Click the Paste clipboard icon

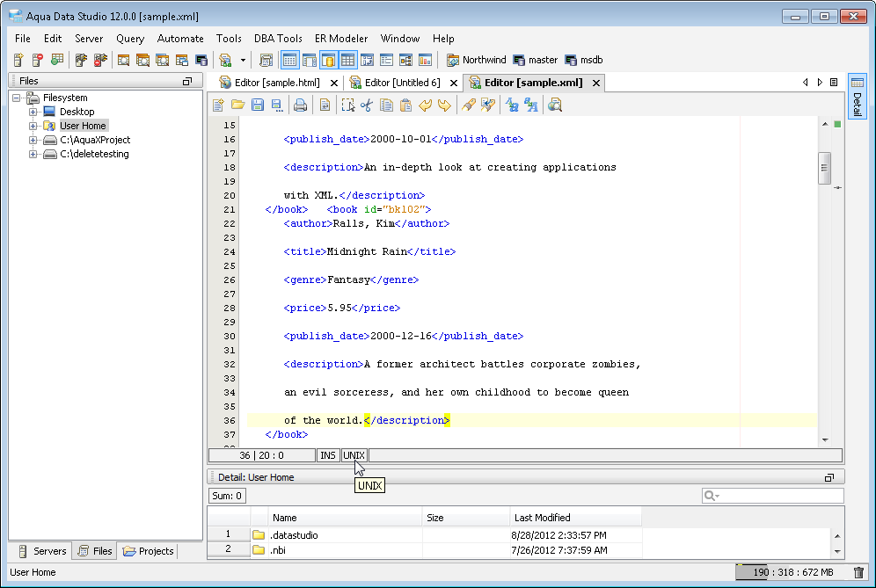405,105
